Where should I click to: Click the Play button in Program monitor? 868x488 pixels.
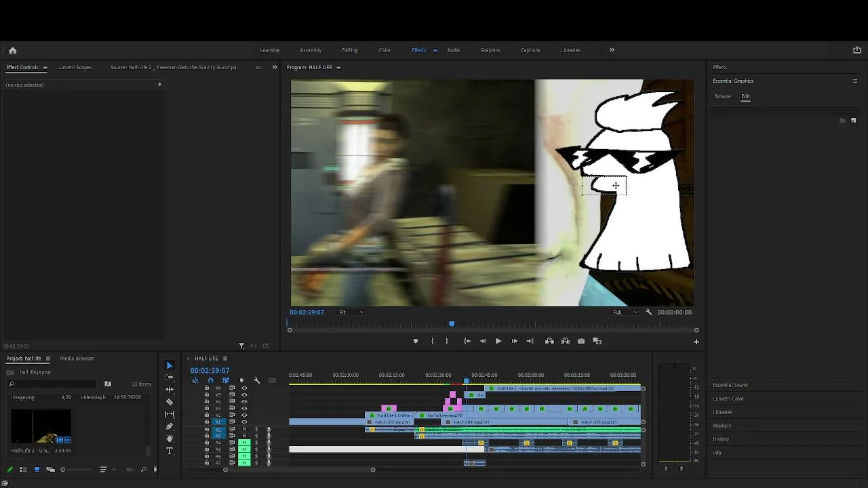498,341
